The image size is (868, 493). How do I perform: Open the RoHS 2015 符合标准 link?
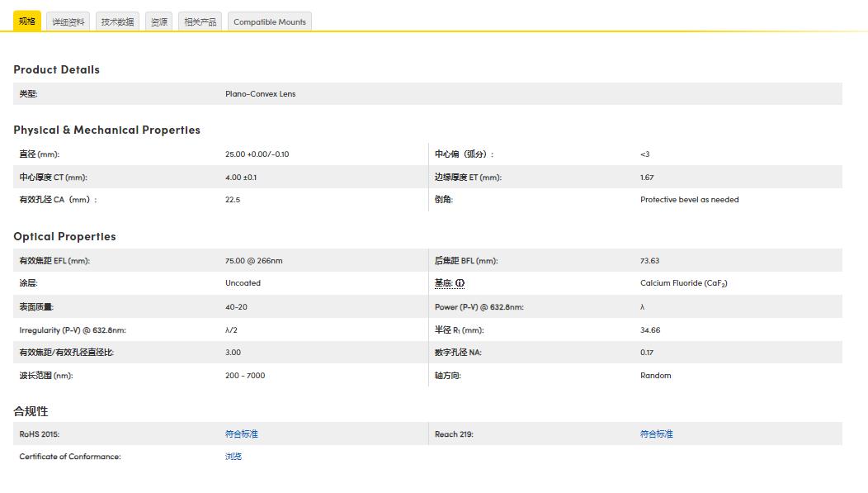click(242, 434)
